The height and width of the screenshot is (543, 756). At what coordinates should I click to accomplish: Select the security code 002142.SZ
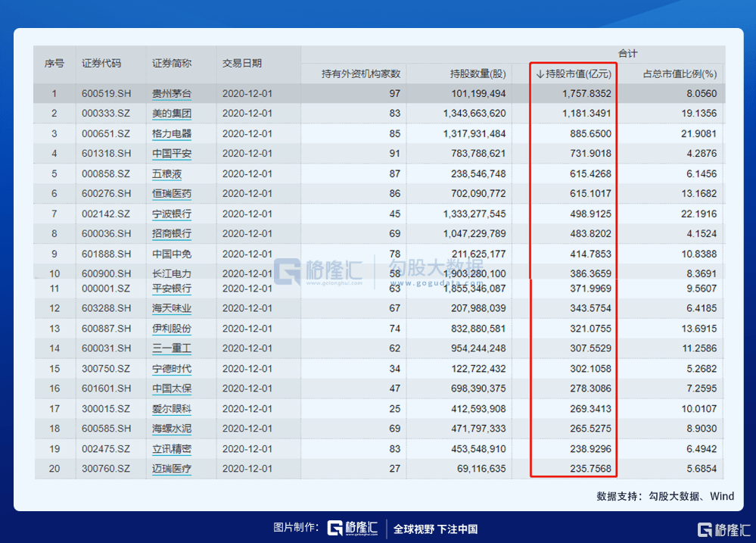pos(106,214)
